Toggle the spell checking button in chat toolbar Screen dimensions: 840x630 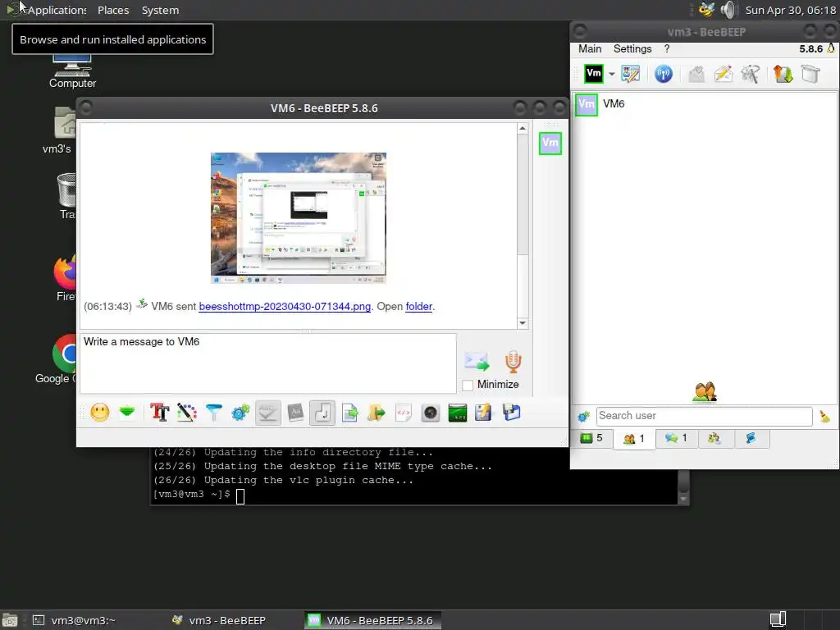(x=268, y=413)
